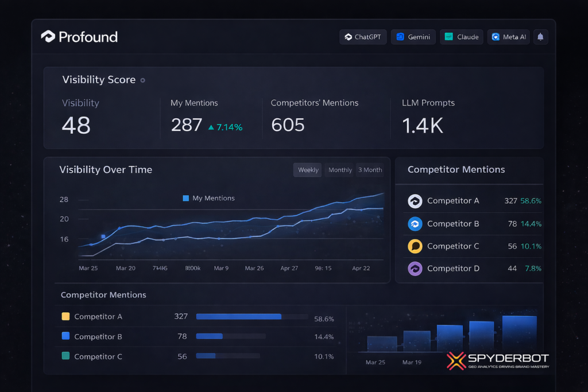The width and height of the screenshot is (588, 392).
Task: Click the Competitor D purple logo icon
Action: tap(415, 269)
